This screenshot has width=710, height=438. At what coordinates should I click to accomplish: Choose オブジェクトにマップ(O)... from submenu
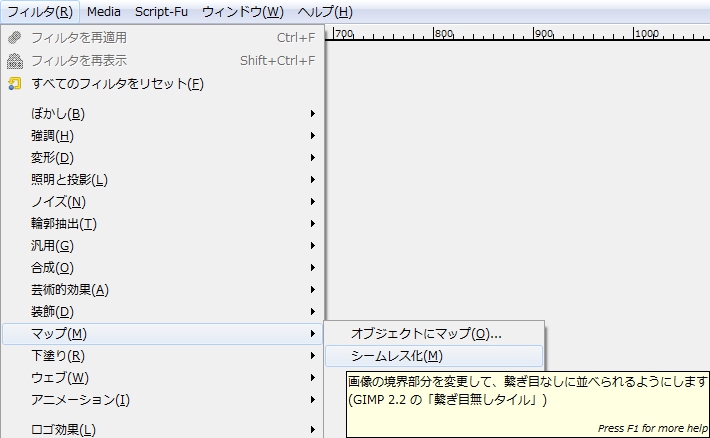(434, 334)
